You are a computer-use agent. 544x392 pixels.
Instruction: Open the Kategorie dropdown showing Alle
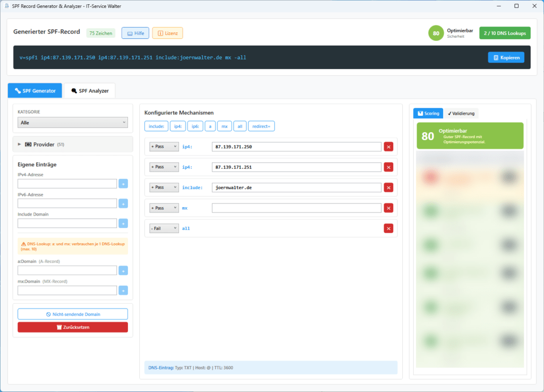(x=73, y=123)
